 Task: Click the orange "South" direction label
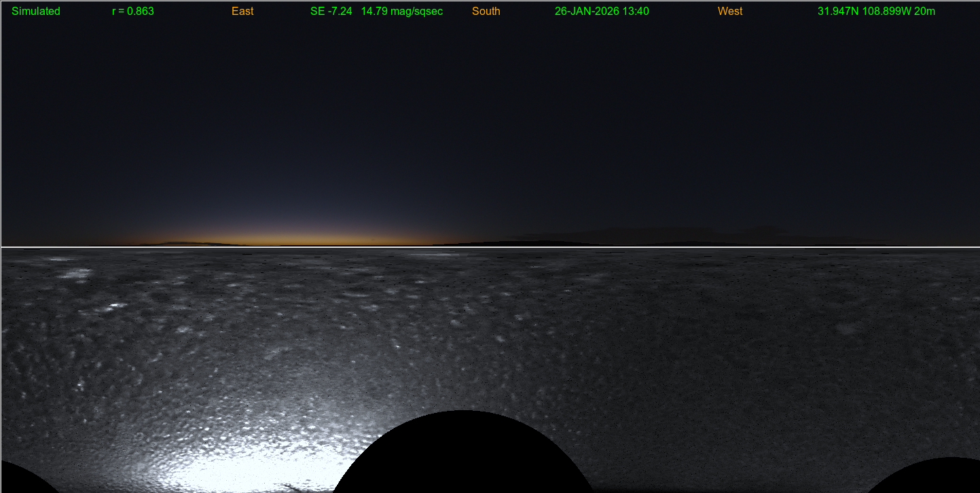click(486, 12)
